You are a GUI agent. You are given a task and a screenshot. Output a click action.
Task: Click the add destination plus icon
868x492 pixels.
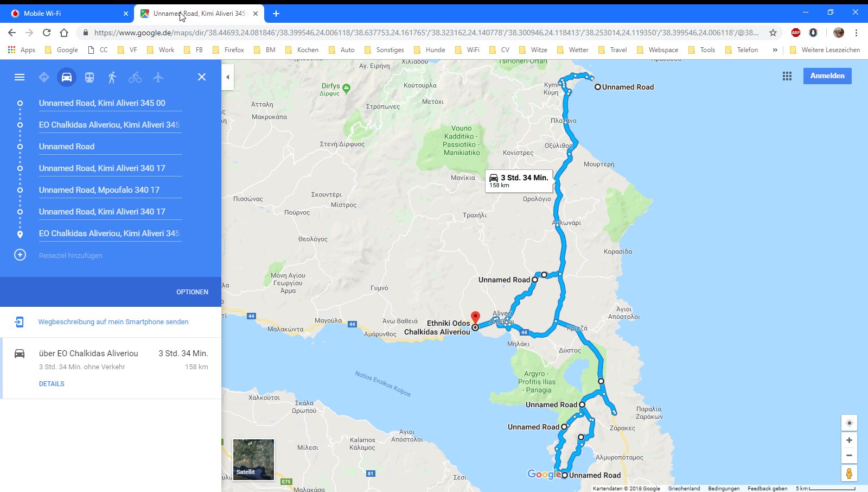20,255
